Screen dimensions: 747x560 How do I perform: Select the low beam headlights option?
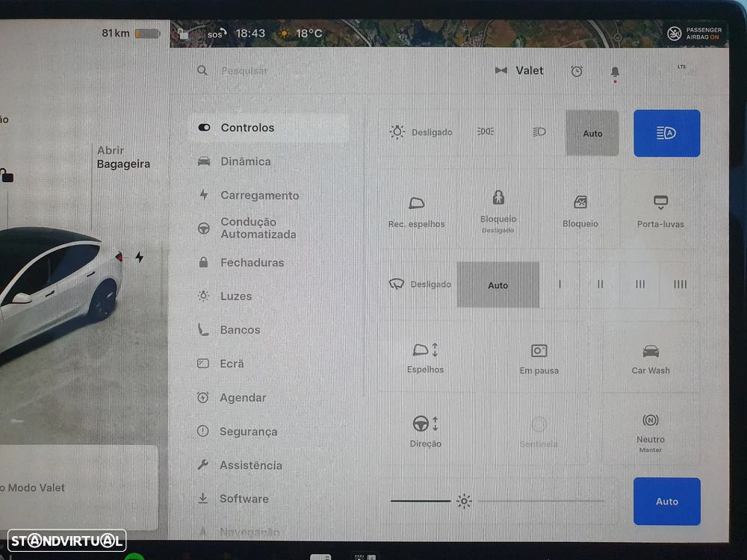[539, 131]
